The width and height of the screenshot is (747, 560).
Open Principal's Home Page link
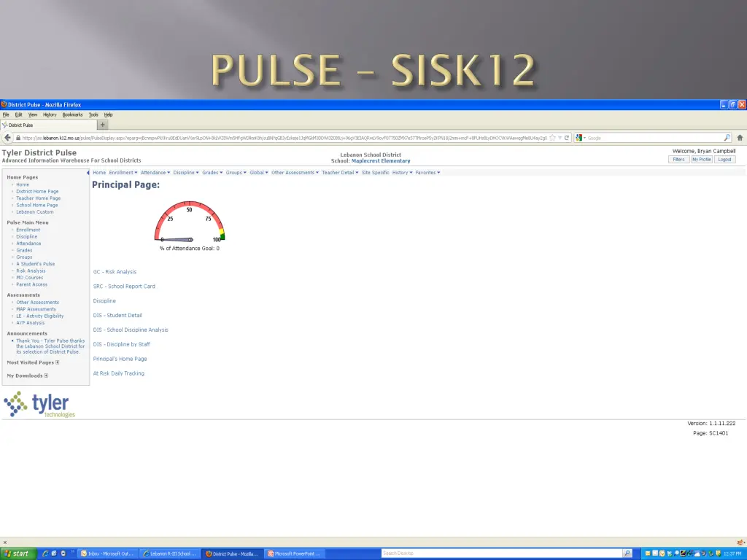[120, 359]
